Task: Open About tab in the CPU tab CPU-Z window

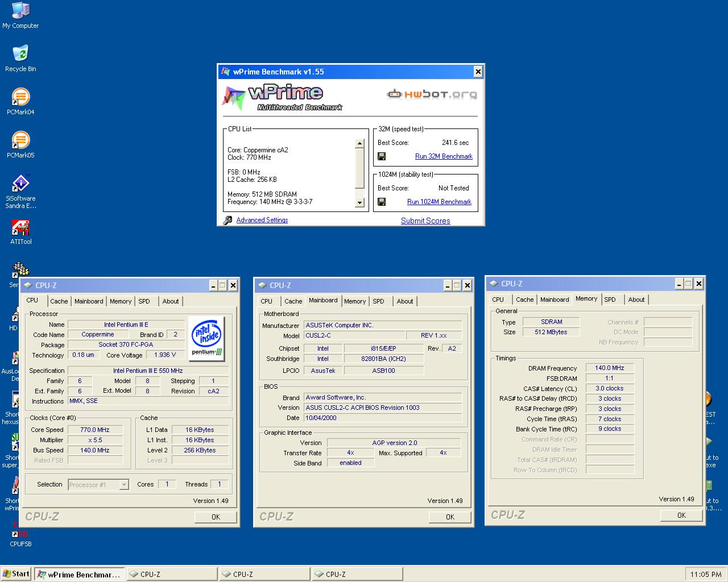Action: pos(171,301)
